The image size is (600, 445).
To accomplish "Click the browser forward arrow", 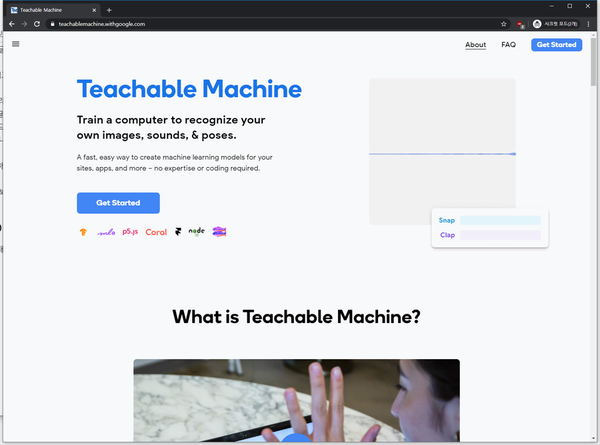I will [x=24, y=24].
